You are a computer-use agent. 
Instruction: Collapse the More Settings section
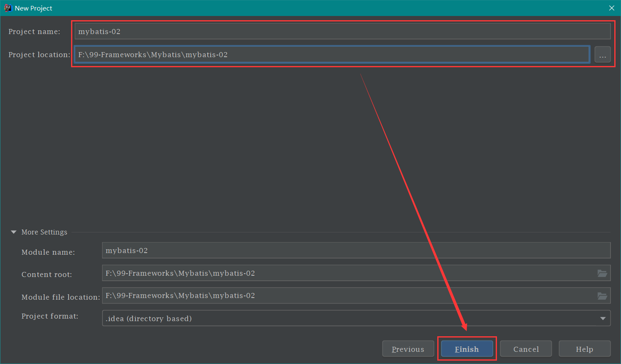[x=14, y=232]
